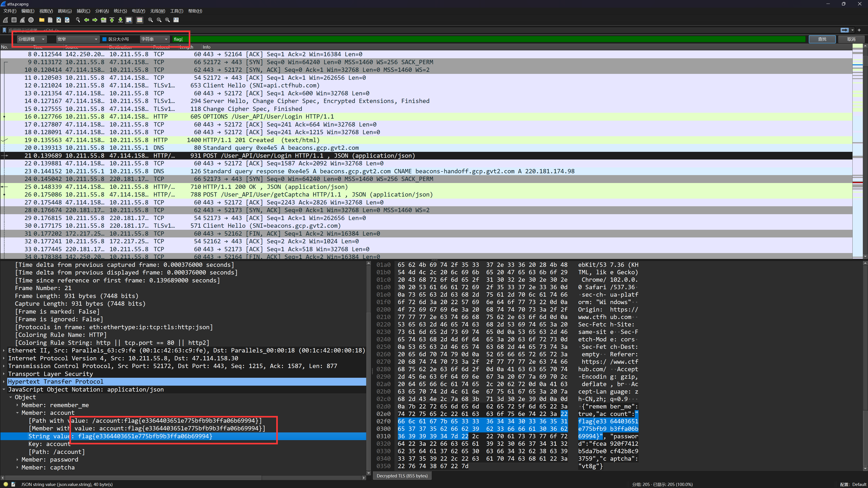Viewport: 868px width, 488px height.
Task: Open a capture file folder icon
Action: click(42, 20)
